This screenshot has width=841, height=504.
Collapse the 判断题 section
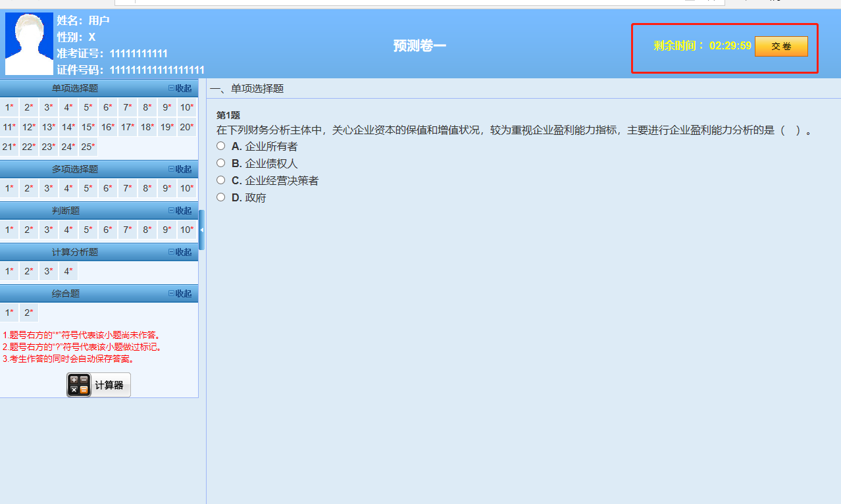pos(180,211)
